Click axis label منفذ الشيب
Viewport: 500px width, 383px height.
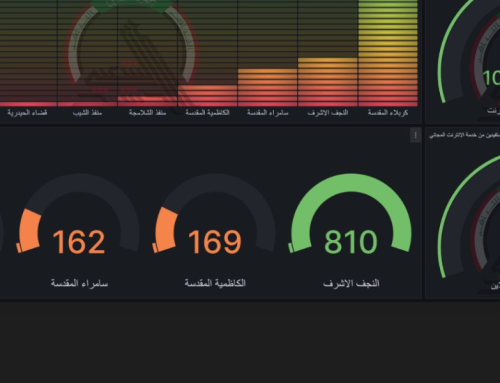tap(87, 113)
